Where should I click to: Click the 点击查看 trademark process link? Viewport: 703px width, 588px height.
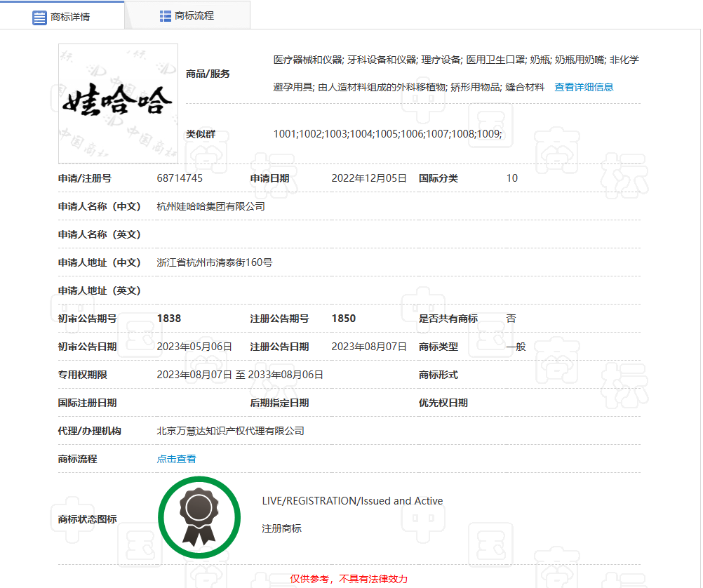pos(176,459)
